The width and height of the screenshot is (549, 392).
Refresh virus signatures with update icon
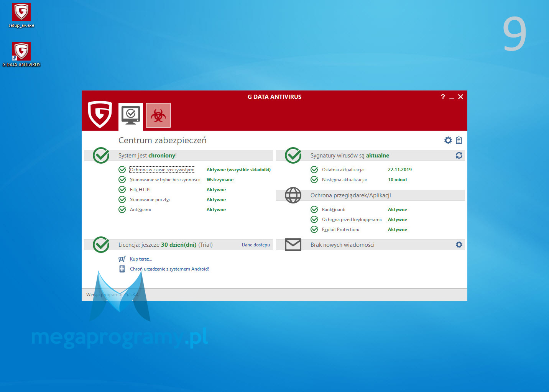coord(459,155)
